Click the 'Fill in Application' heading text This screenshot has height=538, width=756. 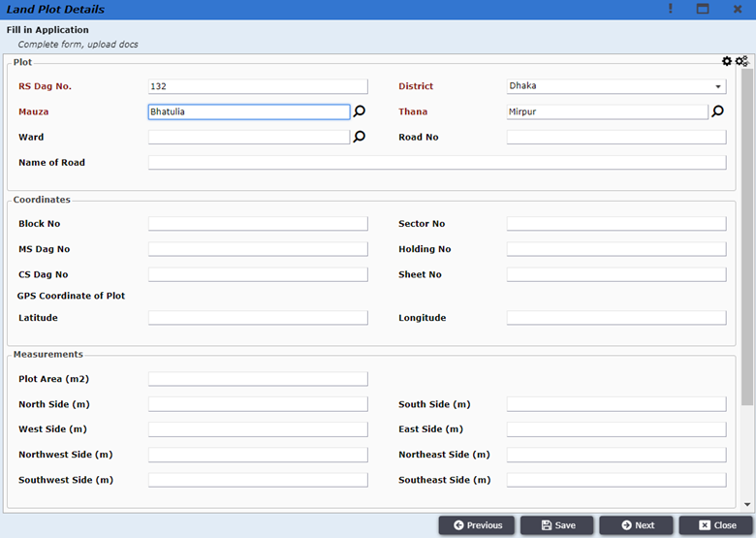[x=47, y=30]
